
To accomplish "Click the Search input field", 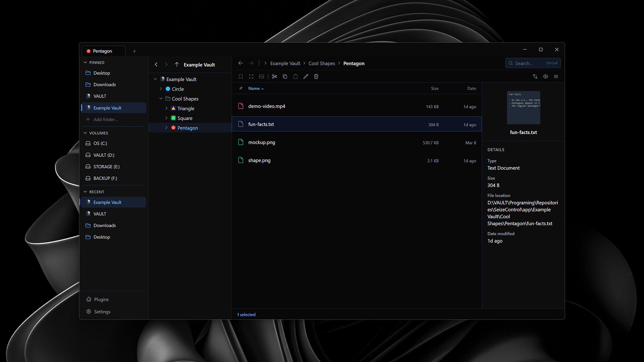I will (x=529, y=63).
